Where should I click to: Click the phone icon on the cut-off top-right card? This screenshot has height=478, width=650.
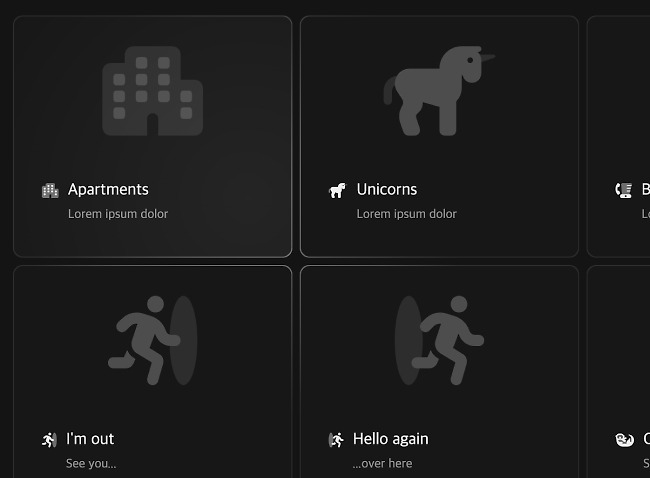tap(624, 191)
